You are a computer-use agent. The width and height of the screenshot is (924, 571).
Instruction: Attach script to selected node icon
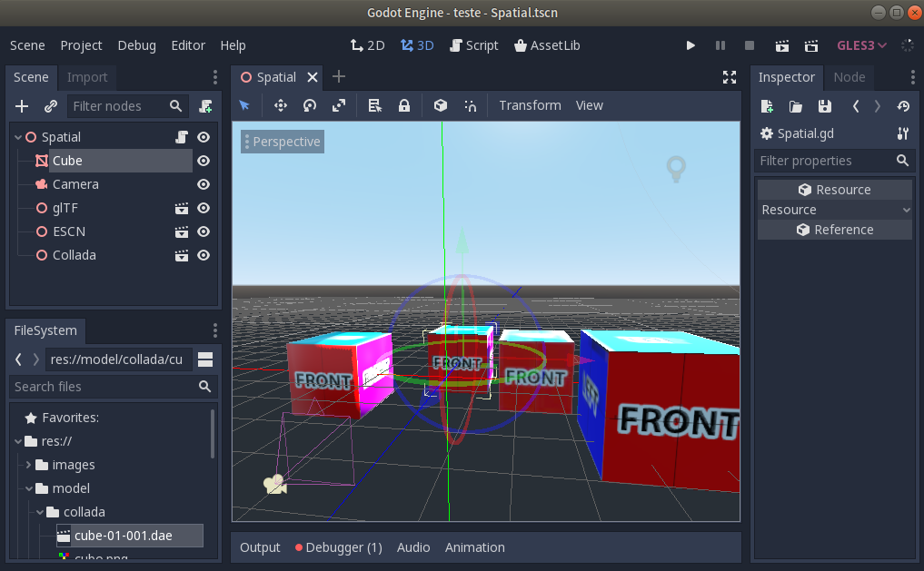(x=205, y=106)
